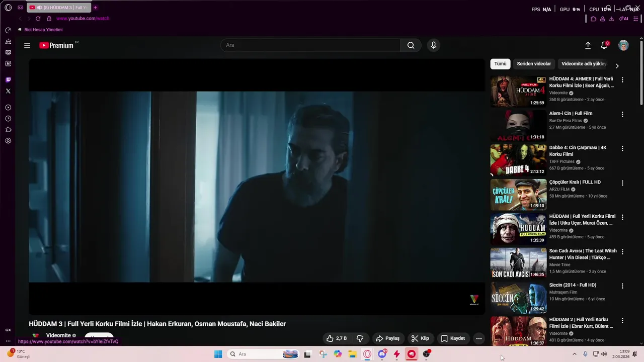This screenshot has width=644, height=362.
Task: Click the HÜDDAM 3 video player
Action: (x=257, y=187)
